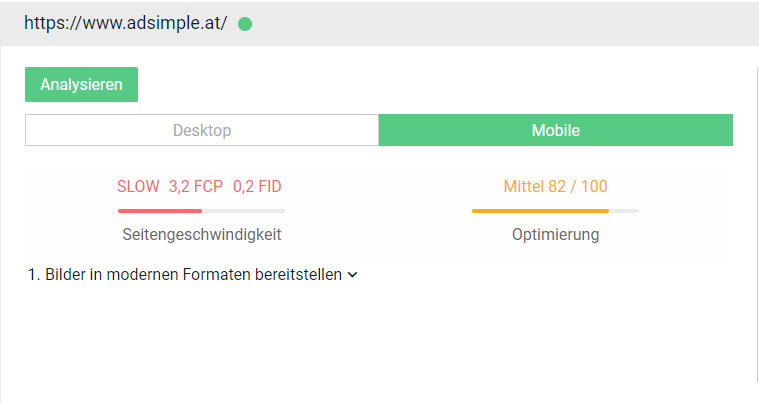Click the orange filled optimization progress bar
Screen dimensions: 759x402
click(x=540, y=211)
